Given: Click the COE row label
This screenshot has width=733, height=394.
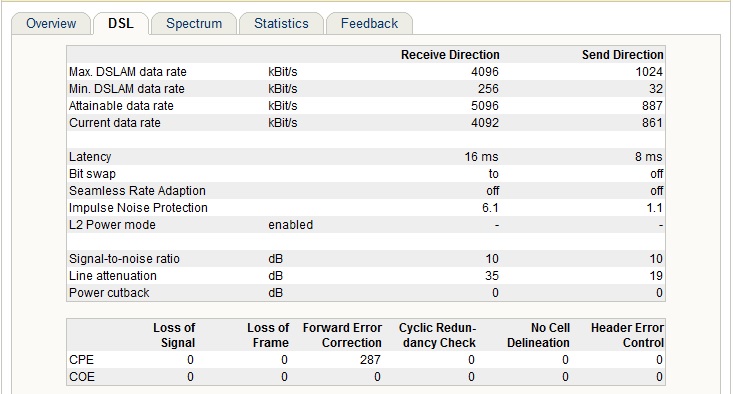Looking at the screenshot, I should coord(82,377).
